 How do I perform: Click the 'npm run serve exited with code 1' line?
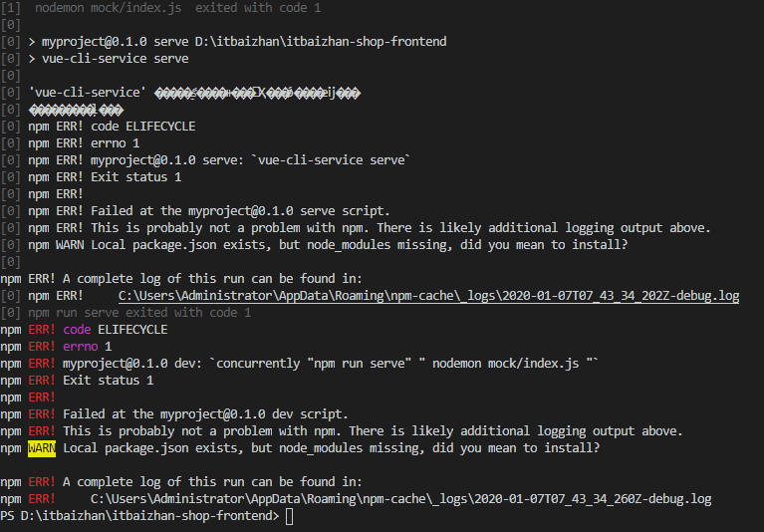point(139,313)
